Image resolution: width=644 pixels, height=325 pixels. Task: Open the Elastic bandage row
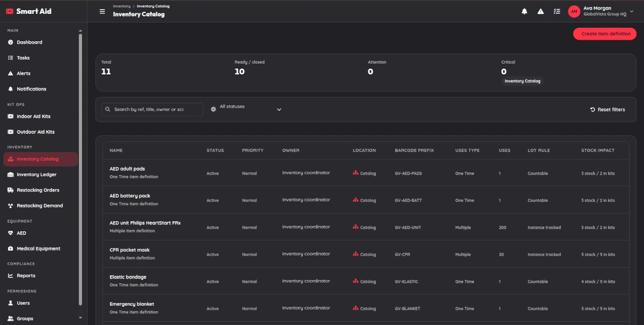pos(366,281)
